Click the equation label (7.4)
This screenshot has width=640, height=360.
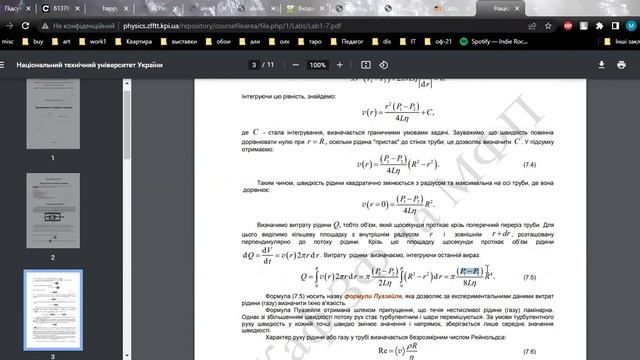point(529,164)
